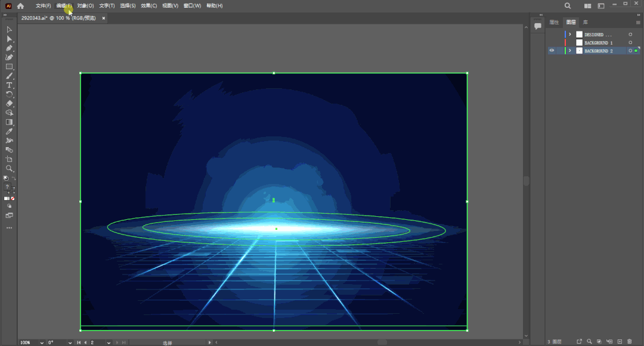
Task: Switch to the 库 panel tab
Action: 586,22
